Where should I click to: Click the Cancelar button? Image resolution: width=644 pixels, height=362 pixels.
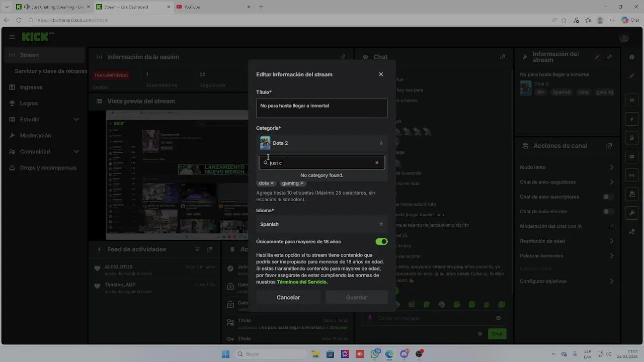(288, 298)
